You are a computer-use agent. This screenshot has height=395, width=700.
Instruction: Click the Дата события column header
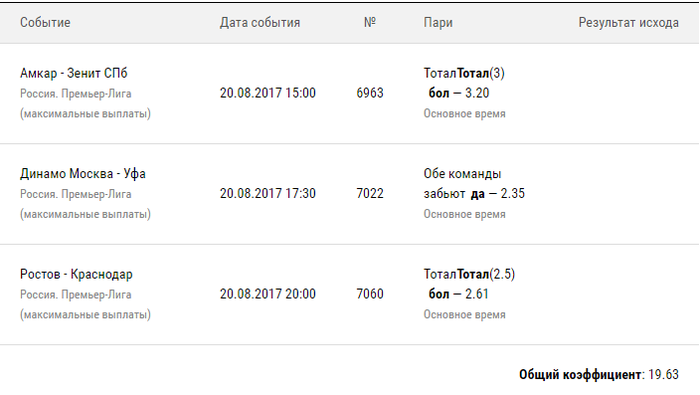(x=259, y=22)
